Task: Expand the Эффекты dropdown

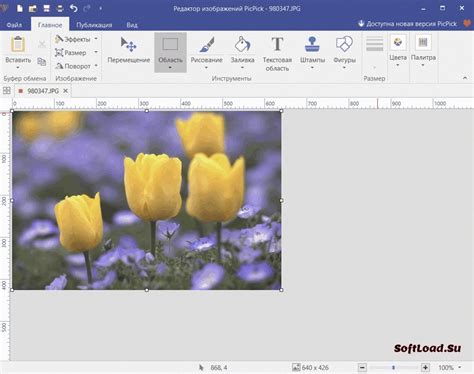Action: pyautogui.click(x=96, y=39)
